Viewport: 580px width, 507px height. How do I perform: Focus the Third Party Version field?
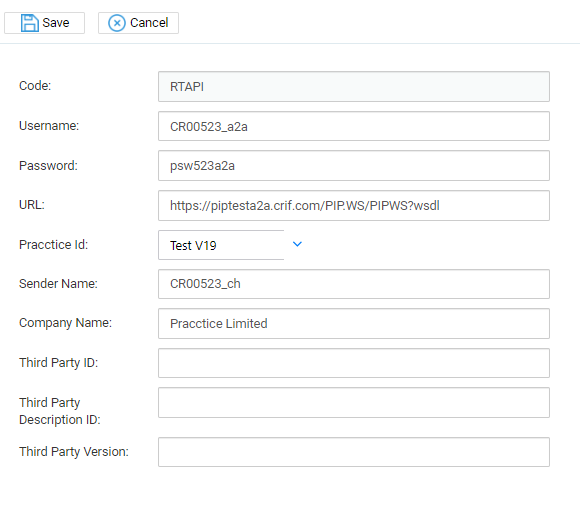point(354,452)
